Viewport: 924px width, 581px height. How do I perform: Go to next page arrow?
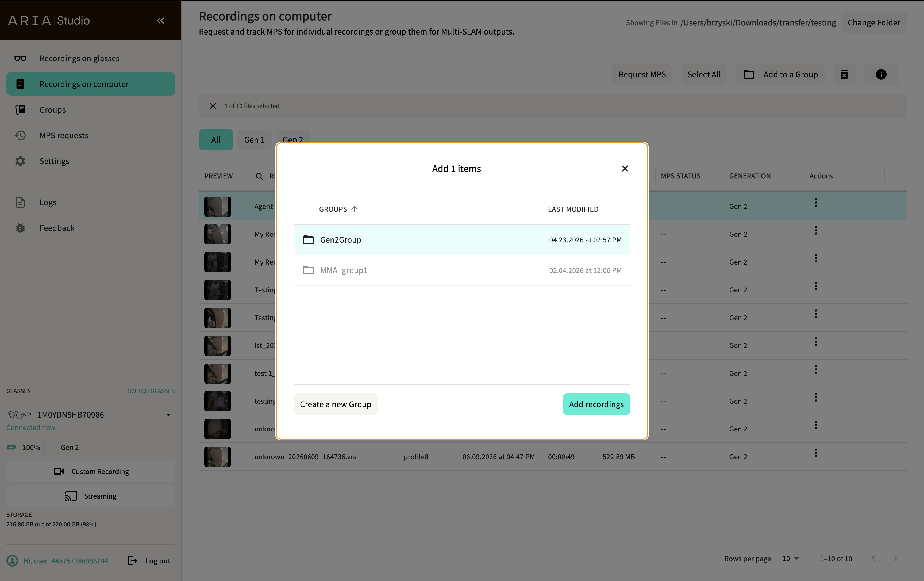click(x=895, y=558)
